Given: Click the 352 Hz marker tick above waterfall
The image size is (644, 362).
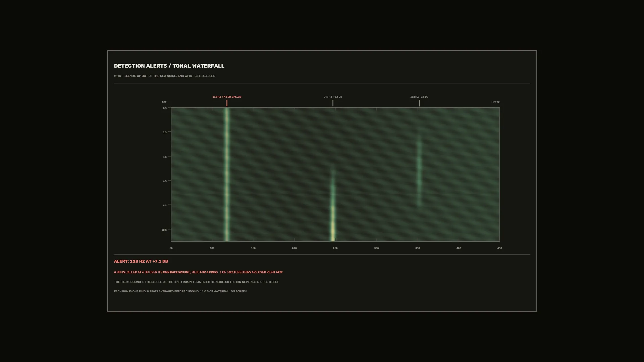Looking at the screenshot, I should tap(419, 103).
